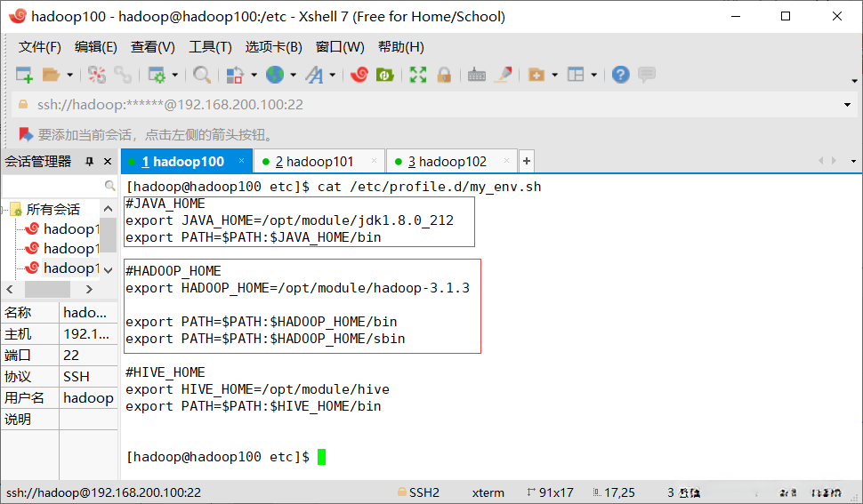Switch to the 3 hadoop102 tab
The height and width of the screenshot is (504, 863).
pos(452,162)
